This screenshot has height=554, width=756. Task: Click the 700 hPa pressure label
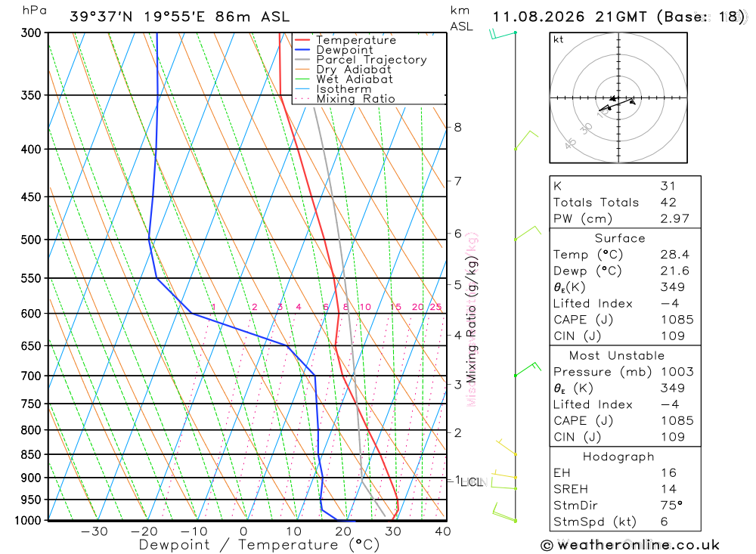[x=31, y=376]
